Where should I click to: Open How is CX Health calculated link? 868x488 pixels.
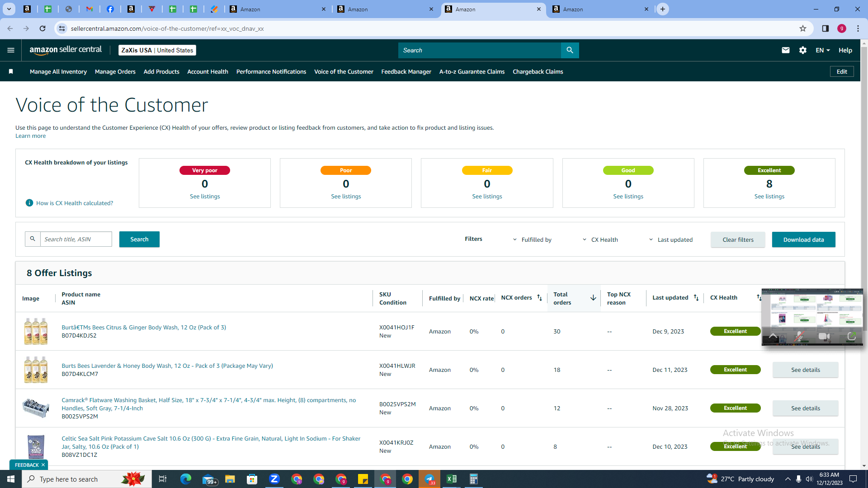[75, 203]
